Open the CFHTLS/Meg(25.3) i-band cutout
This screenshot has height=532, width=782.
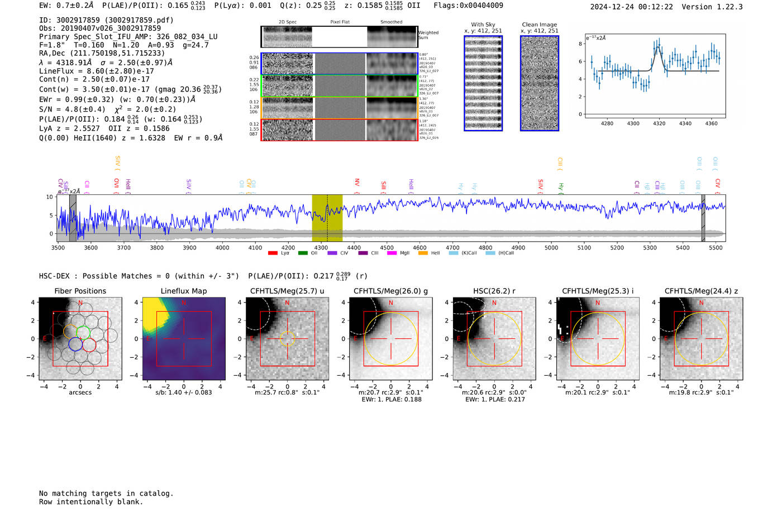598,339
